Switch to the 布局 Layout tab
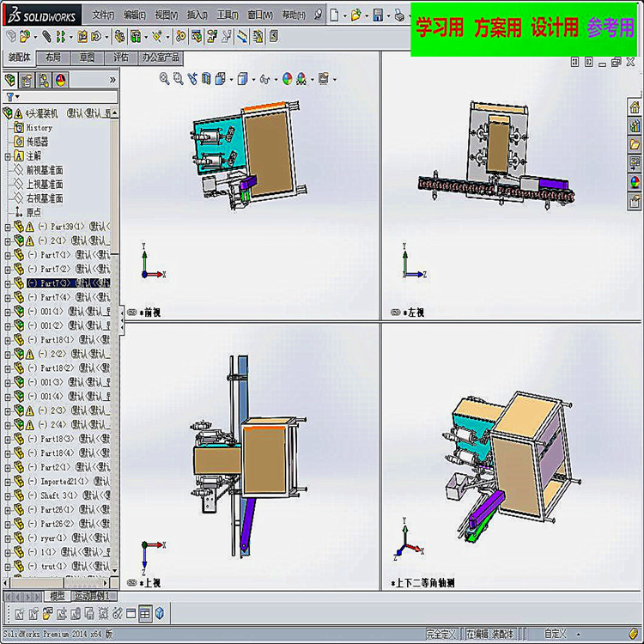 point(53,58)
